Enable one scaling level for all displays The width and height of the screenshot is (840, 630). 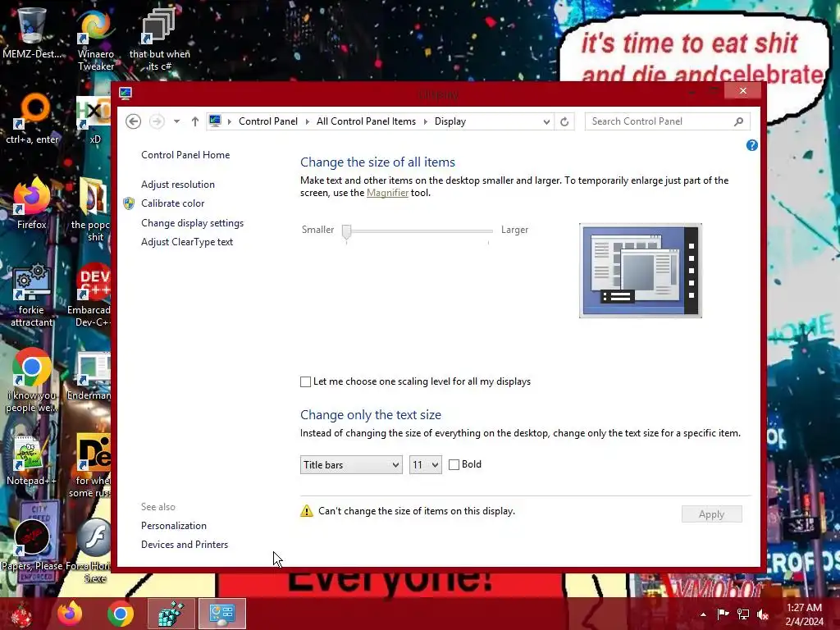(x=305, y=381)
